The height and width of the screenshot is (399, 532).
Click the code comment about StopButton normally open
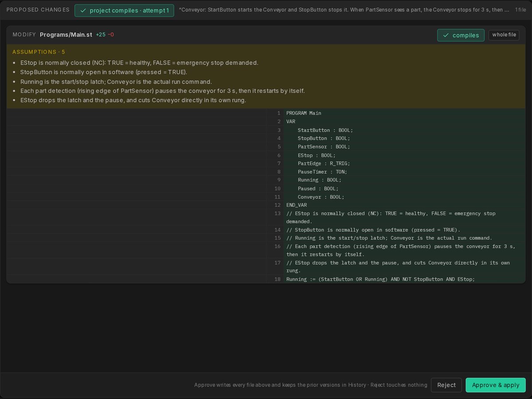pos(373,230)
